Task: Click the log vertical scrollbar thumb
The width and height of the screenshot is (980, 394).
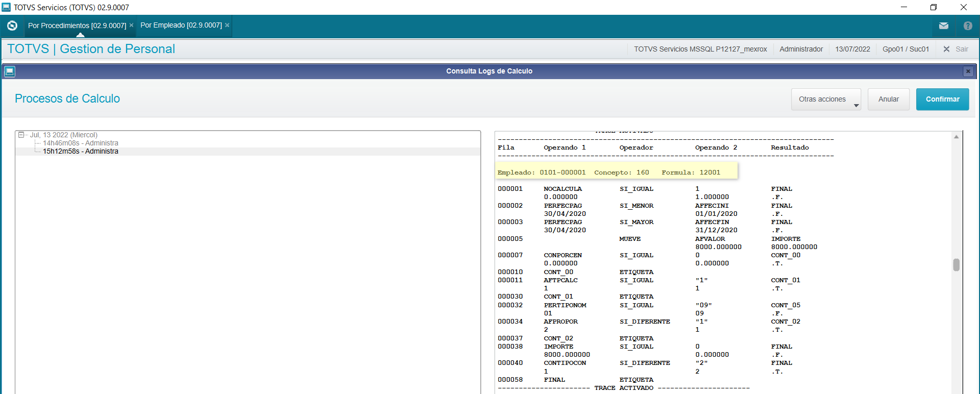Action: coord(956,265)
